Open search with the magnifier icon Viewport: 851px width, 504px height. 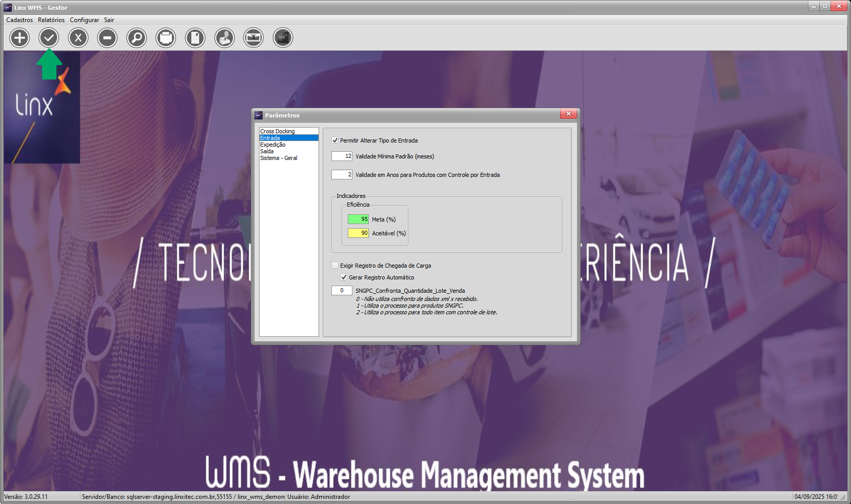click(x=136, y=37)
